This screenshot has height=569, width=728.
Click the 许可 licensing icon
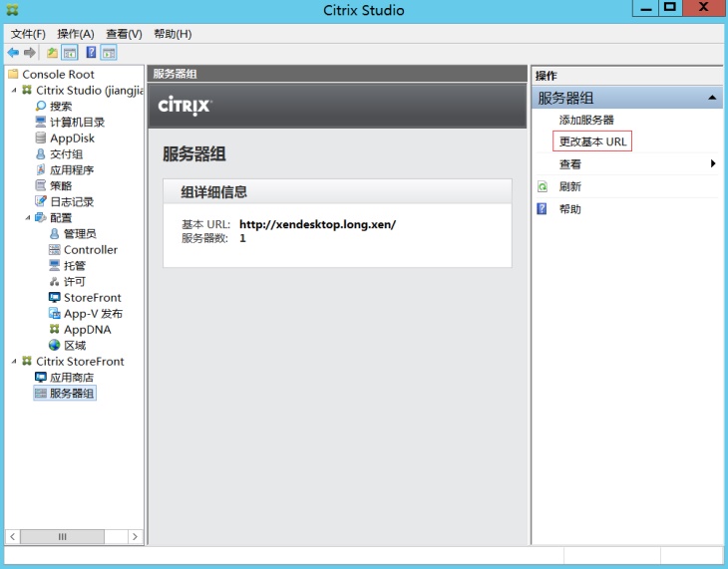click(54, 281)
